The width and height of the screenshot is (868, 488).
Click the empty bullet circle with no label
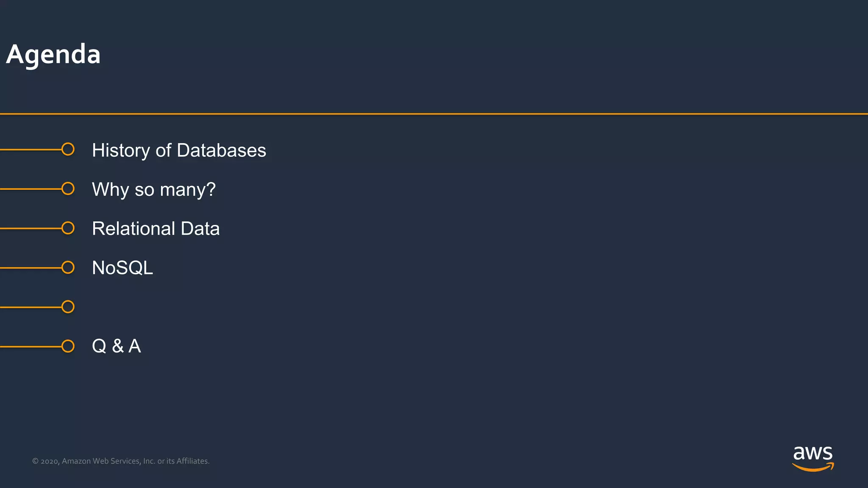pyautogui.click(x=68, y=307)
